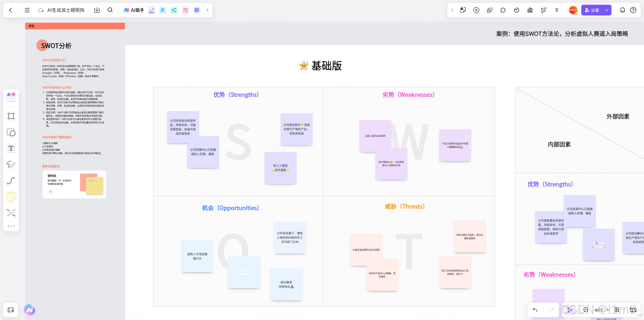
Task: Click the blue P AI icon
Action: pos(163,10)
